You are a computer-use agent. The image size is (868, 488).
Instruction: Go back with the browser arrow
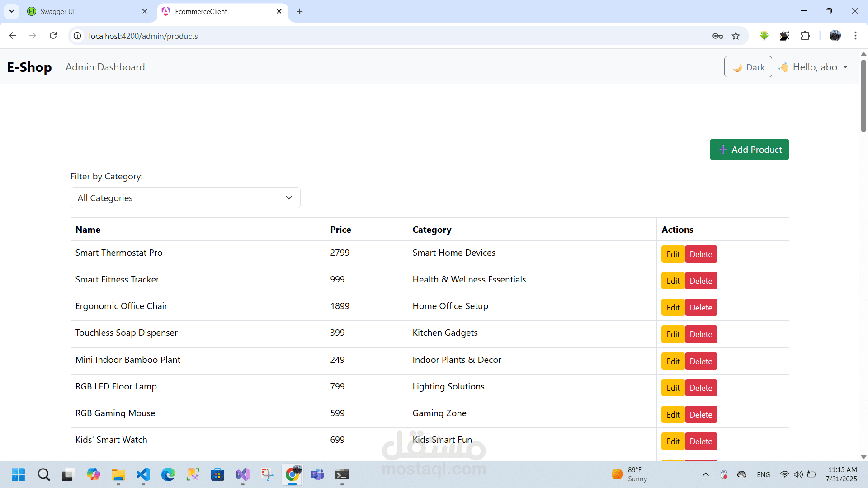pos(13,36)
